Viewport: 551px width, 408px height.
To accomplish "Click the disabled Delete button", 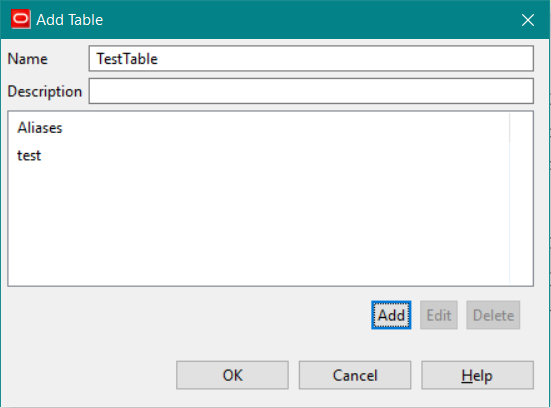I will pos(493,315).
